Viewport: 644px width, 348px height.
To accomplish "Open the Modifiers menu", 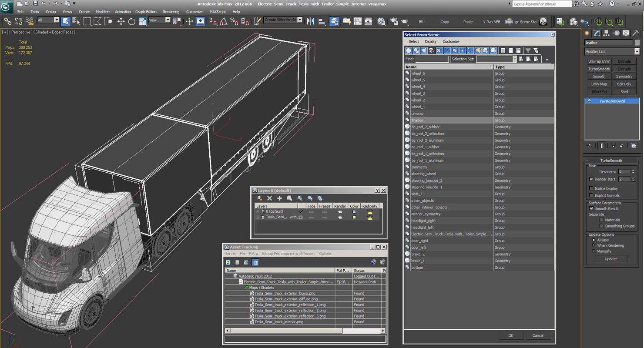I will point(103,12).
